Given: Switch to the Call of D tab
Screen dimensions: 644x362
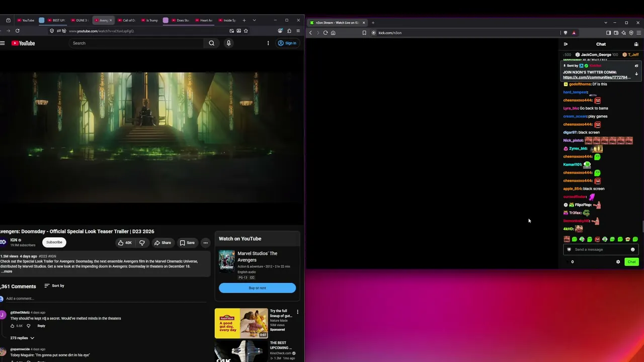Looking at the screenshot, I should 127,20.
